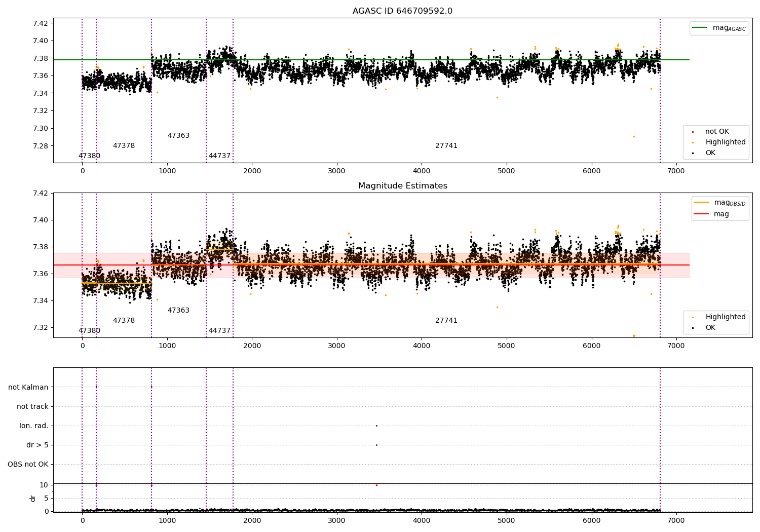Click obsid label 47363 in Magnitude Estimates plot
Screen dimensions: 760x532
point(178,311)
